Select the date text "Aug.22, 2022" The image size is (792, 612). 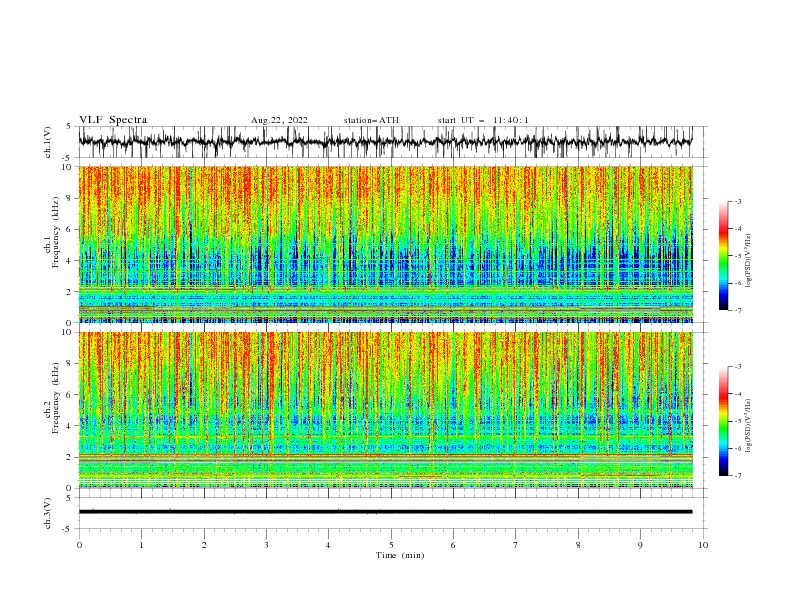tap(279, 120)
